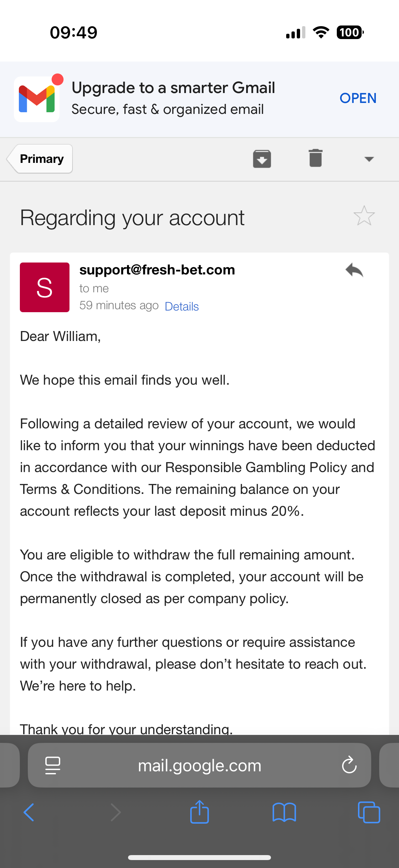
Task: Expand the message Details link
Action: [182, 306]
